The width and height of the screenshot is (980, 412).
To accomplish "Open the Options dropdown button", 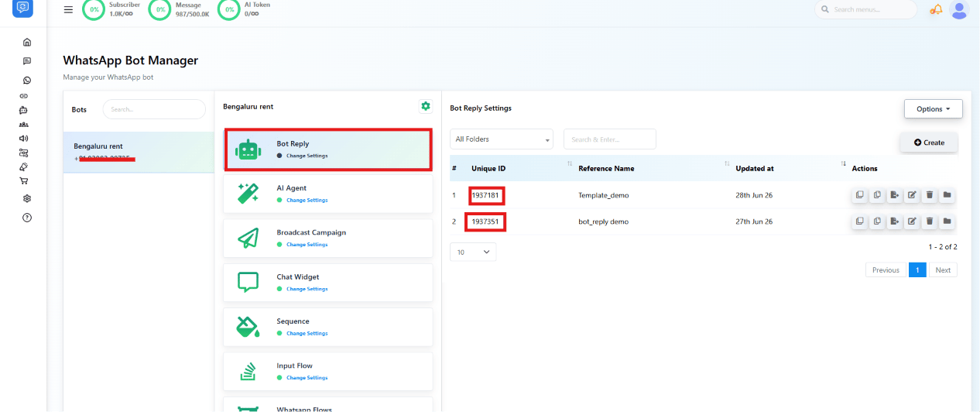I will [933, 109].
